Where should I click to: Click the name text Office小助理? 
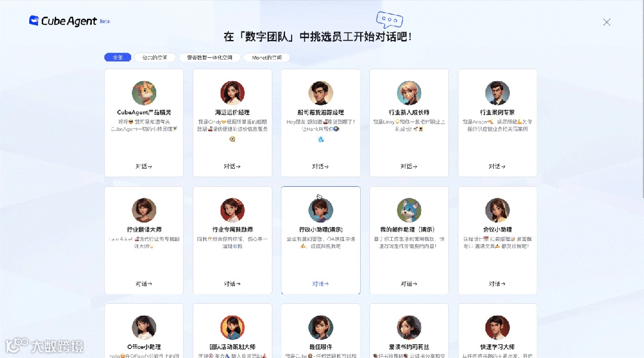tap(144, 347)
